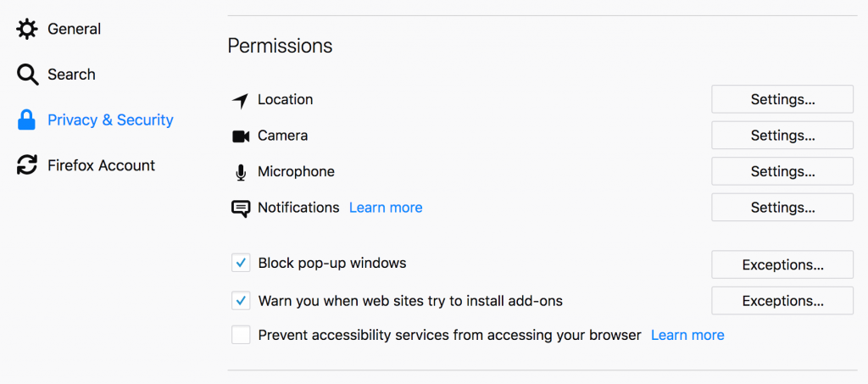Disable the add-on install warning checkbox
Screen dimensions: 868x384
(x=241, y=300)
